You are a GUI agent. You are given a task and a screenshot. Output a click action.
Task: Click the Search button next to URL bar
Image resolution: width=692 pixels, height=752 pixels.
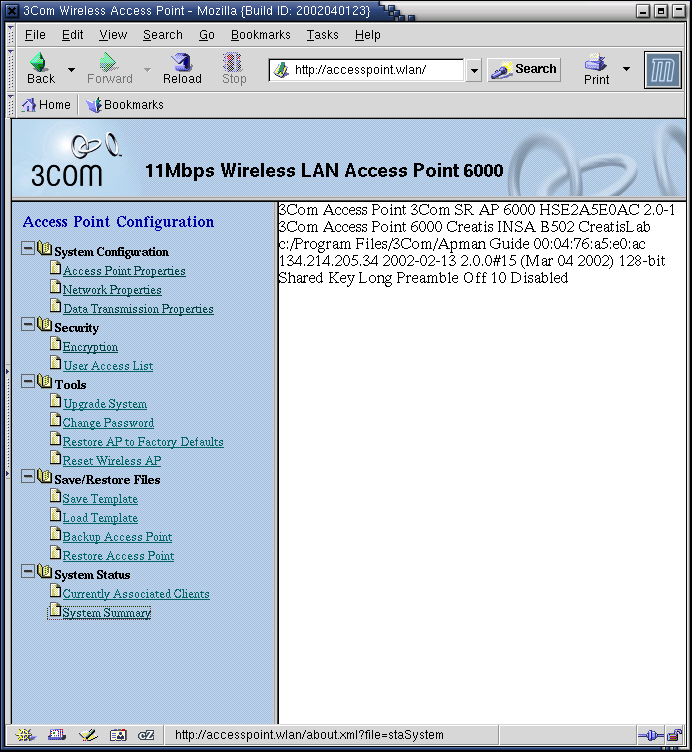(x=524, y=70)
